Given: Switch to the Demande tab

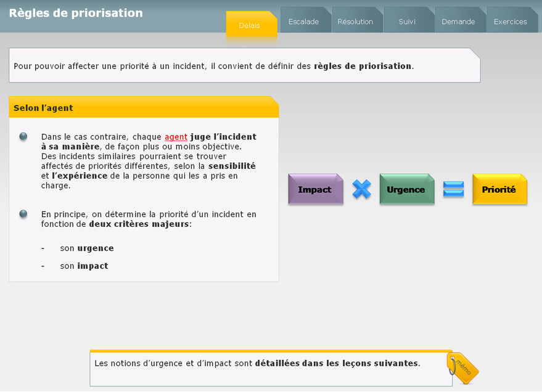Looking at the screenshot, I should [x=458, y=22].
